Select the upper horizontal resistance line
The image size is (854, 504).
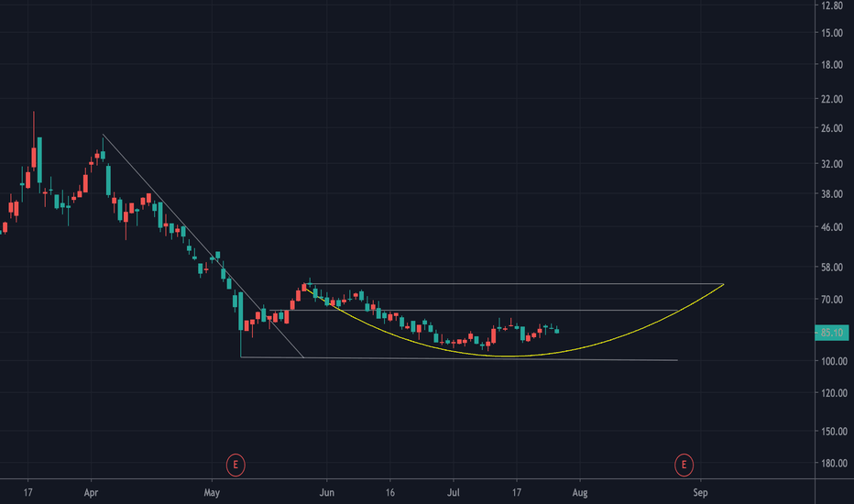coord(516,284)
